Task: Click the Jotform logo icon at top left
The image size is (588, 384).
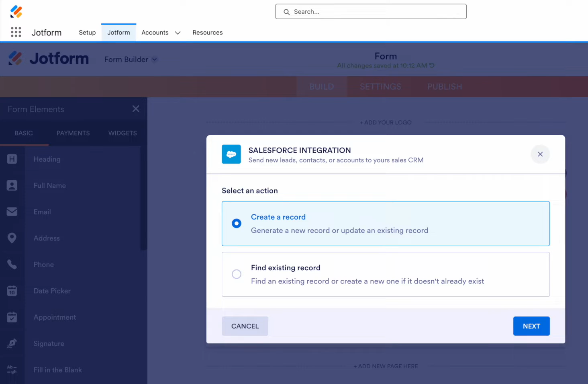Action: click(x=16, y=12)
